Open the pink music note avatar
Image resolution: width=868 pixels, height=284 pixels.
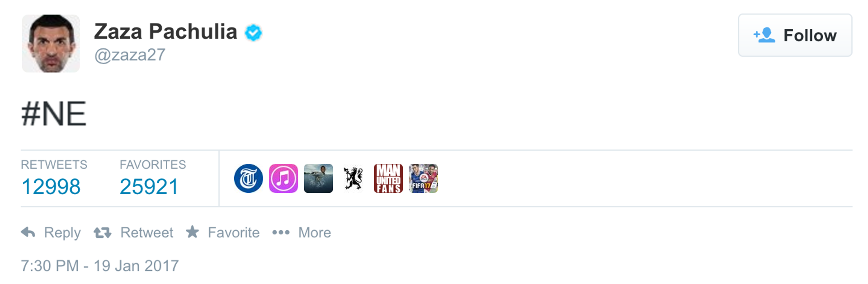pos(283,178)
